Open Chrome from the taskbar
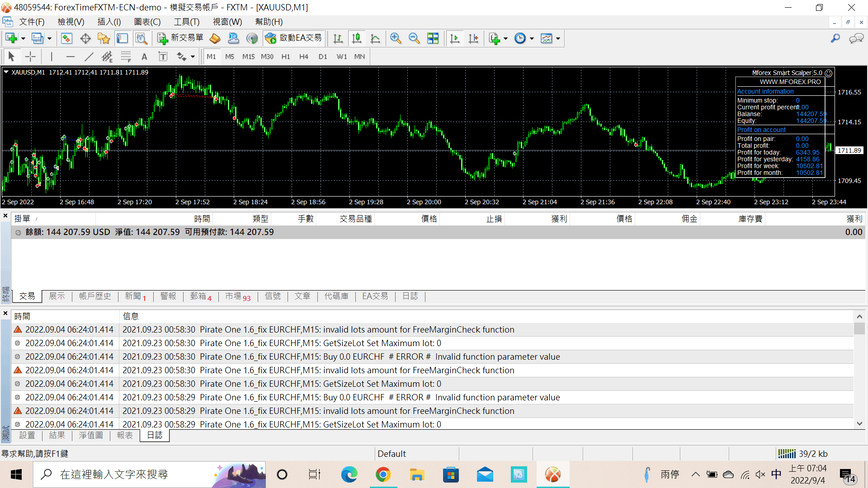 click(x=383, y=474)
